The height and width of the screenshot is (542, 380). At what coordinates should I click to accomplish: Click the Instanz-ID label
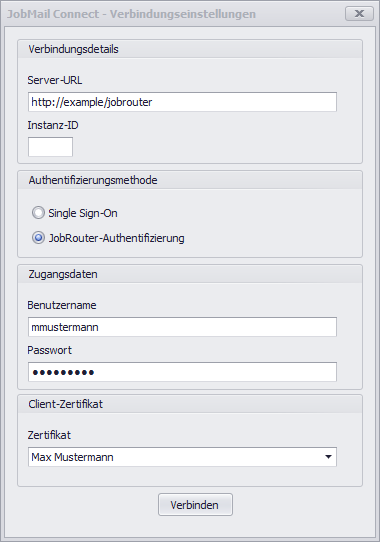coord(53,125)
